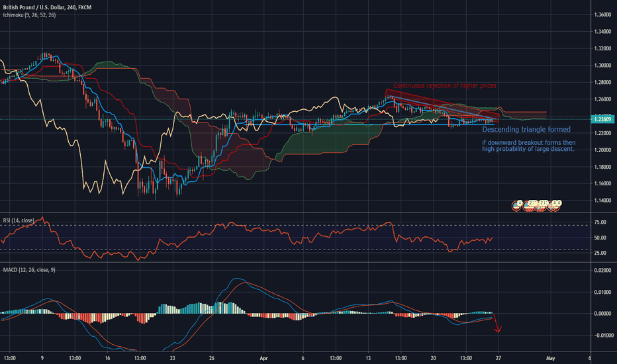The width and height of the screenshot is (617, 364).
Task: Click the 1.36000 price axis label
Action: [602, 15]
